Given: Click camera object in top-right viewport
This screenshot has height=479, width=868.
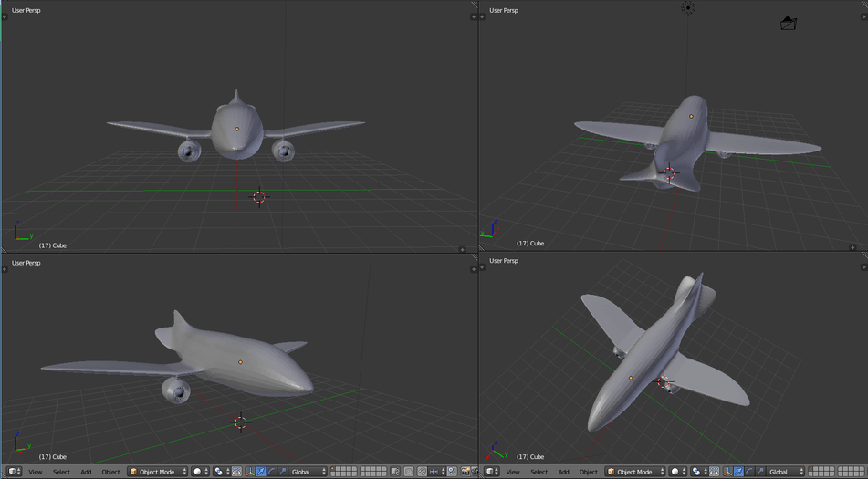Looking at the screenshot, I should 789,23.
